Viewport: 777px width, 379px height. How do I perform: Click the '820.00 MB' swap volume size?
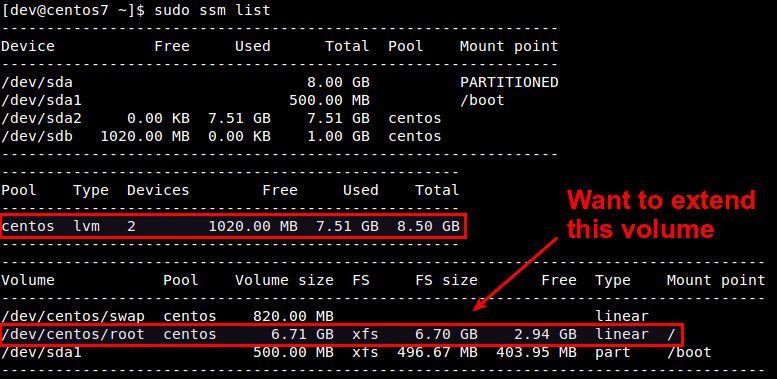pyautogui.click(x=293, y=316)
